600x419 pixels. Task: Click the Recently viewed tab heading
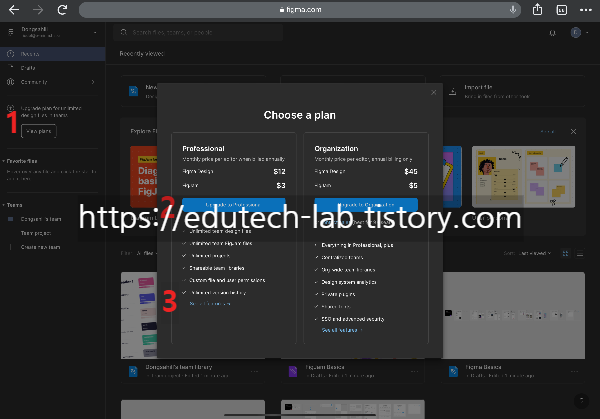click(x=142, y=54)
